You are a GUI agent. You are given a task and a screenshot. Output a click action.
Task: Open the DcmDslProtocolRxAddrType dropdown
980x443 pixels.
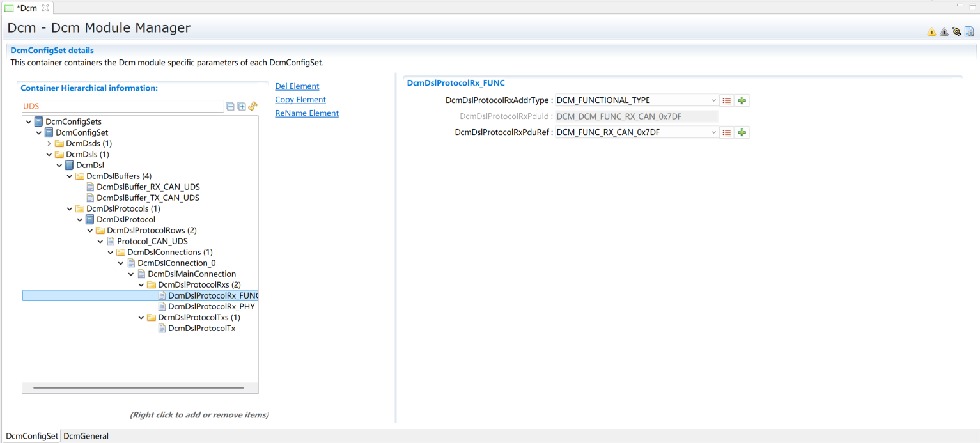tap(713, 100)
